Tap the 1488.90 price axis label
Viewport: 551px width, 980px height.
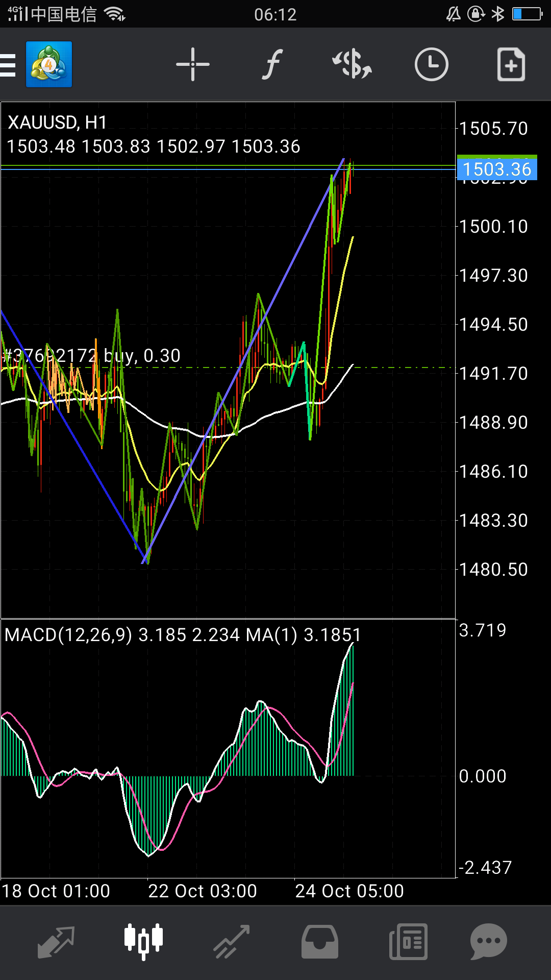(493, 423)
